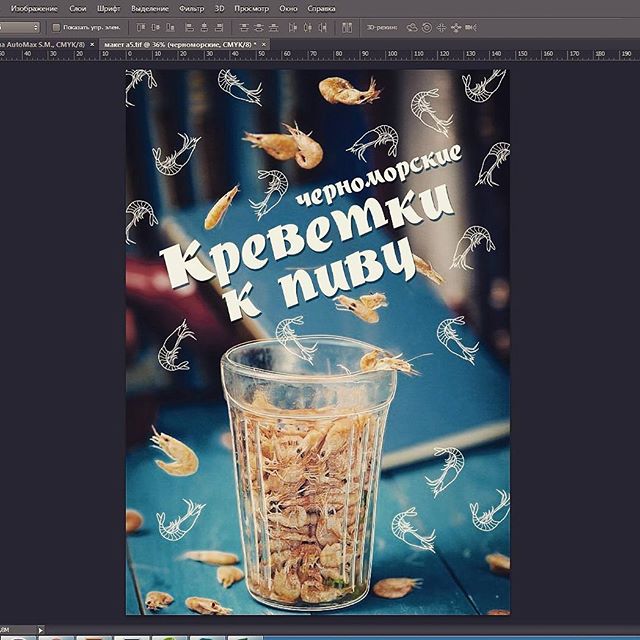Click the align top edges icon
Screen dimensions: 640x640
141,27
